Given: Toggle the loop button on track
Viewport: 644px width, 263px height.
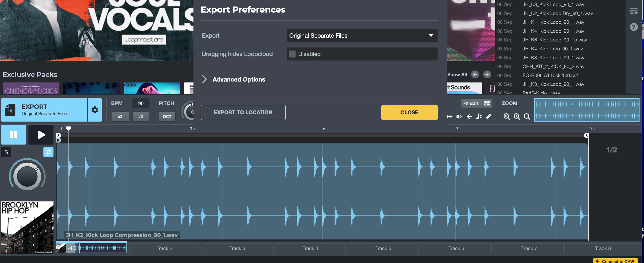Looking at the screenshot, I should click(x=48, y=152).
